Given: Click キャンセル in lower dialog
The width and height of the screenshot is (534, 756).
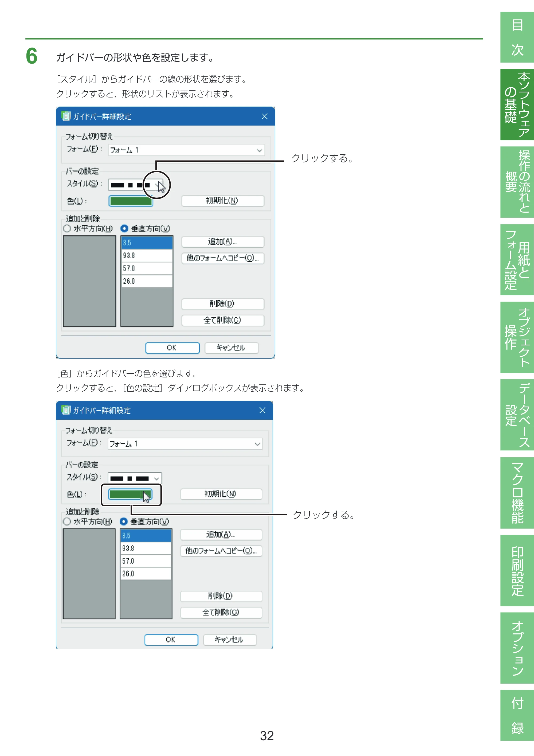Looking at the screenshot, I should [x=230, y=640].
